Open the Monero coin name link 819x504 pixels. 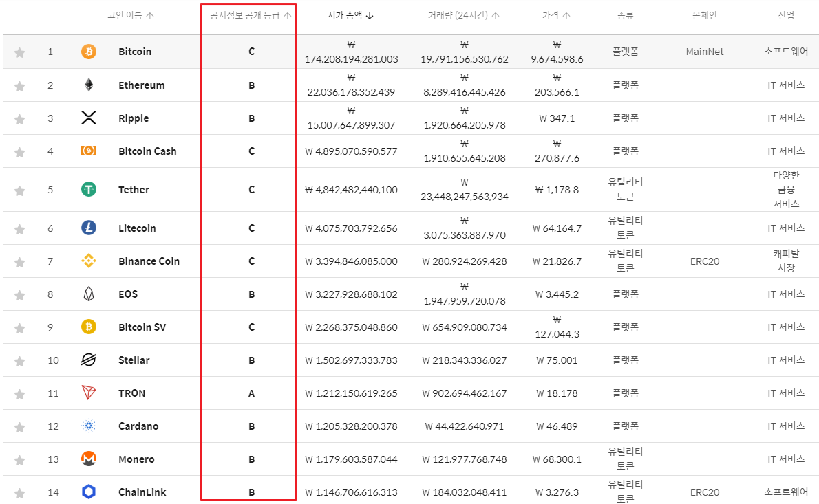tap(136, 459)
